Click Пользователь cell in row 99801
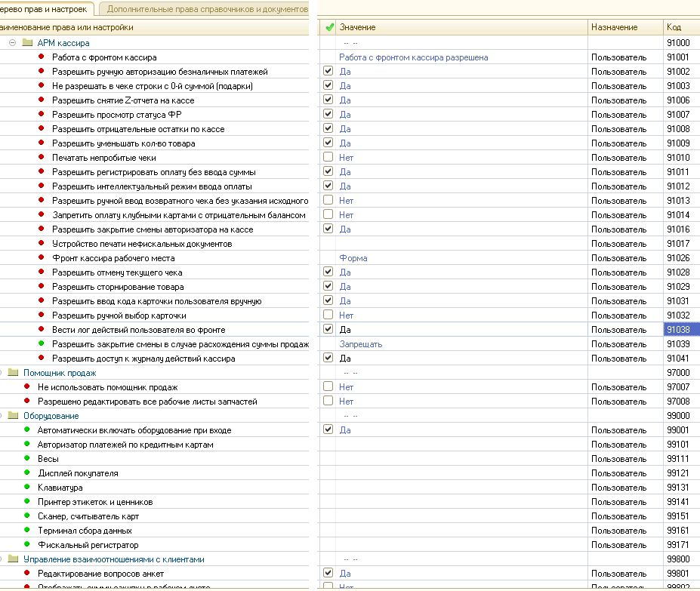This screenshot has width=700, height=591. (x=625, y=574)
